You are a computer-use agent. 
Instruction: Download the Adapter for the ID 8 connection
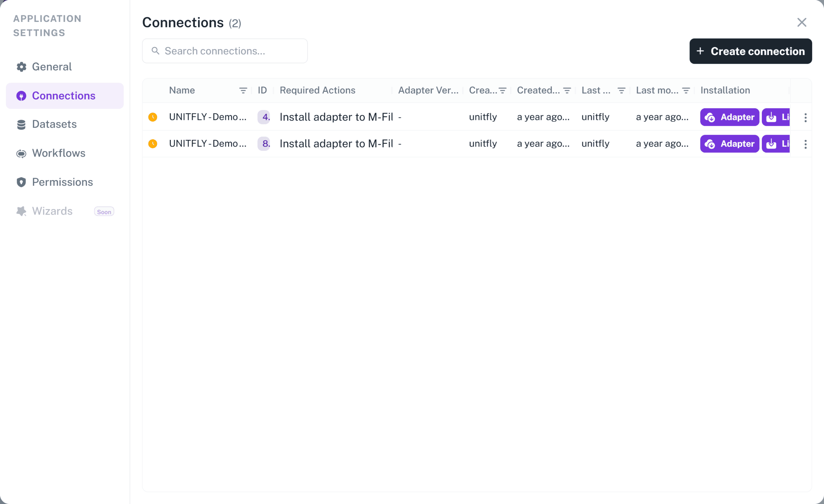pyautogui.click(x=730, y=144)
